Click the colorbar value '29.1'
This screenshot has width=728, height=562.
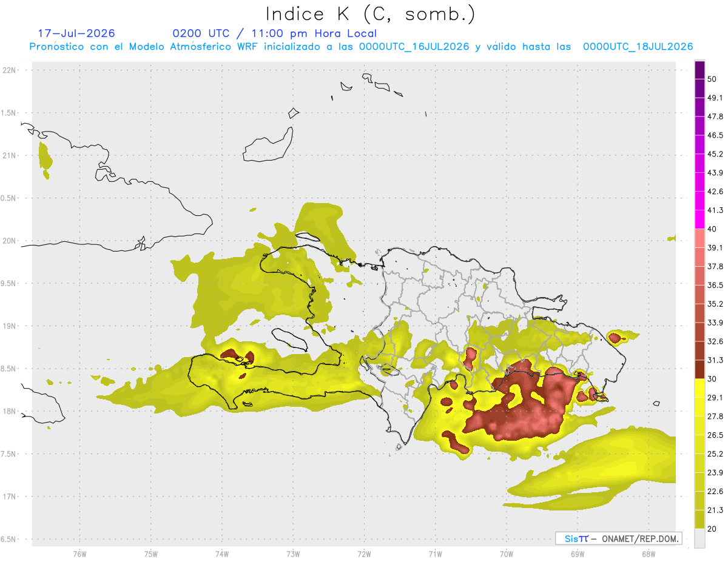tap(715, 398)
